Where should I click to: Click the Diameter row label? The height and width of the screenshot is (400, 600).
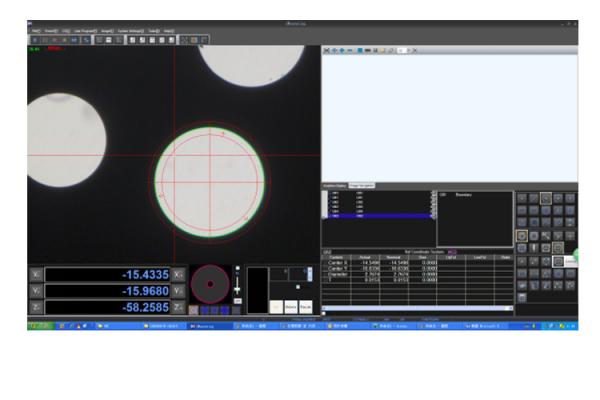click(338, 274)
